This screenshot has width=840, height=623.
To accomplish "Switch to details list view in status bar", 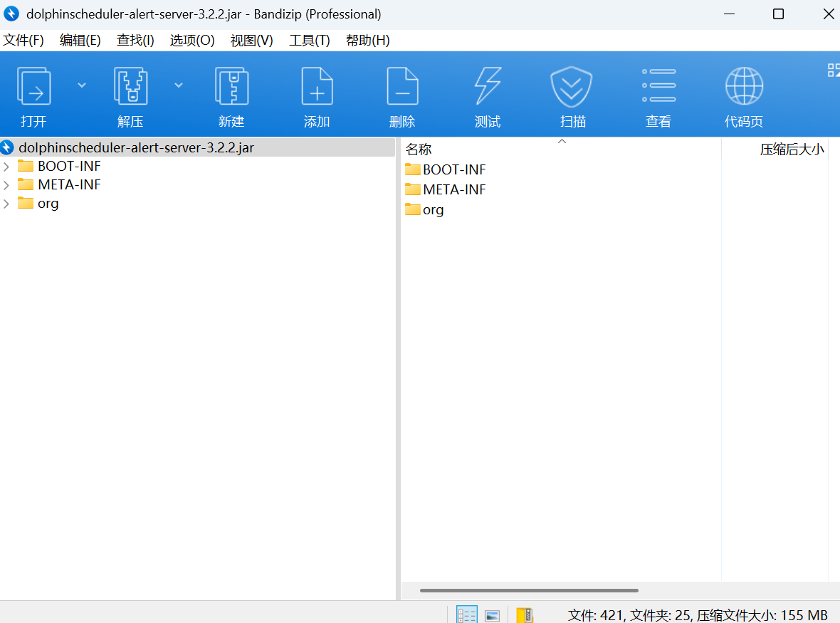I will pos(466,614).
